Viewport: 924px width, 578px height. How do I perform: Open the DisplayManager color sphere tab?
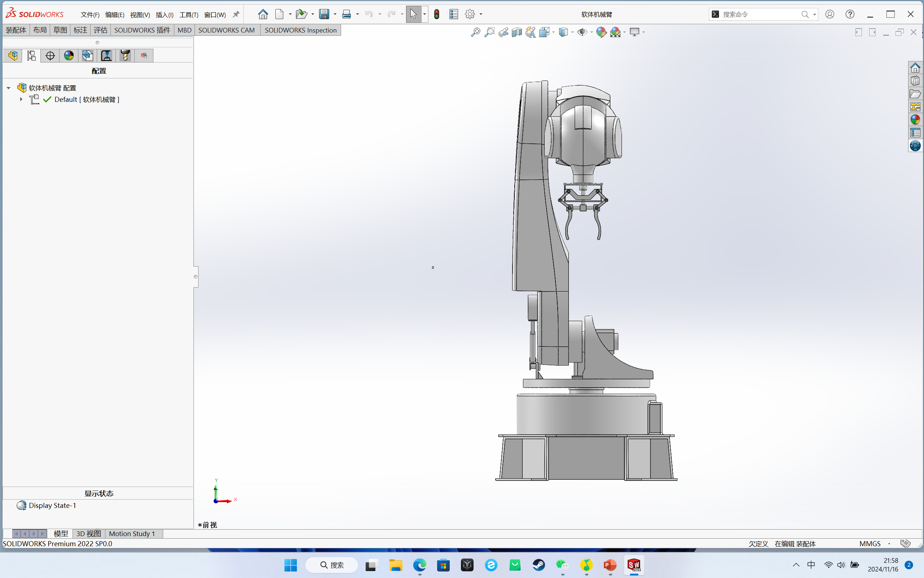click(x=69, y=56)
